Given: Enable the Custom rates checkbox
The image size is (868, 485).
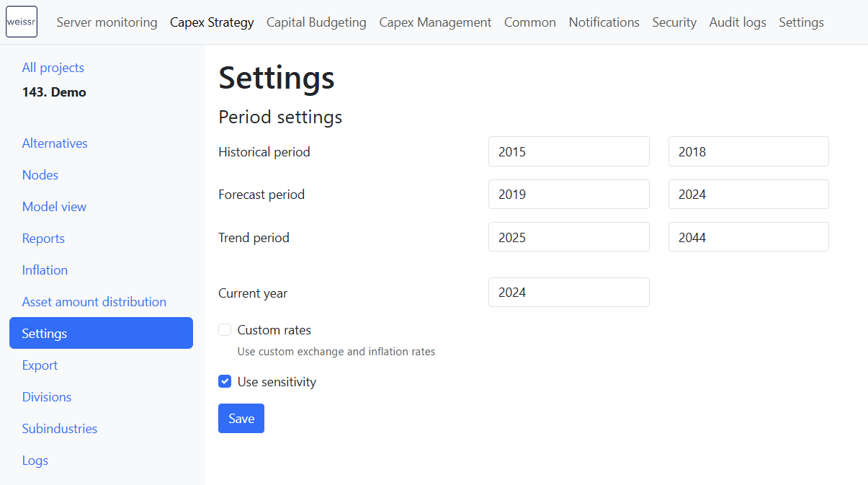Looking at the screenshot, I should click(225, 330).
